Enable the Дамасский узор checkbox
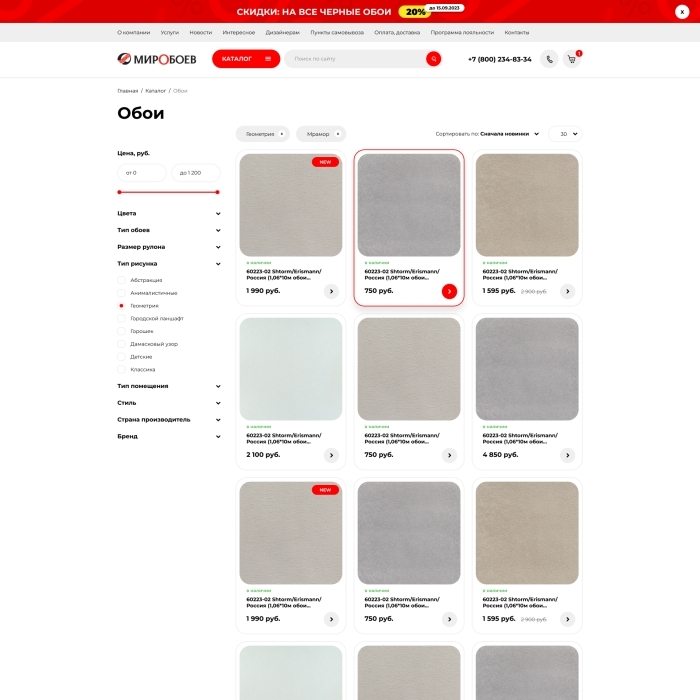 pyautogui.click(x=121, y=344)
